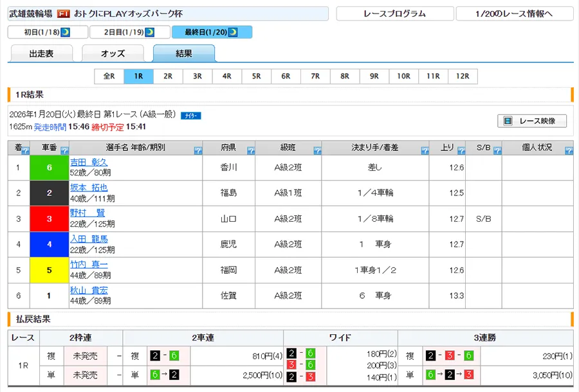
Task: Click help icon in 上り column header
Action: click(461, 151)
